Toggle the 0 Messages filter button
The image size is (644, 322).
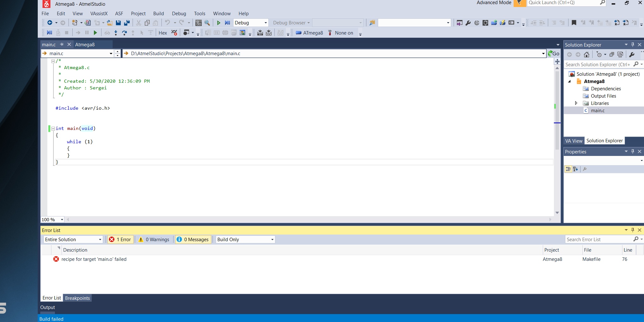193,240
